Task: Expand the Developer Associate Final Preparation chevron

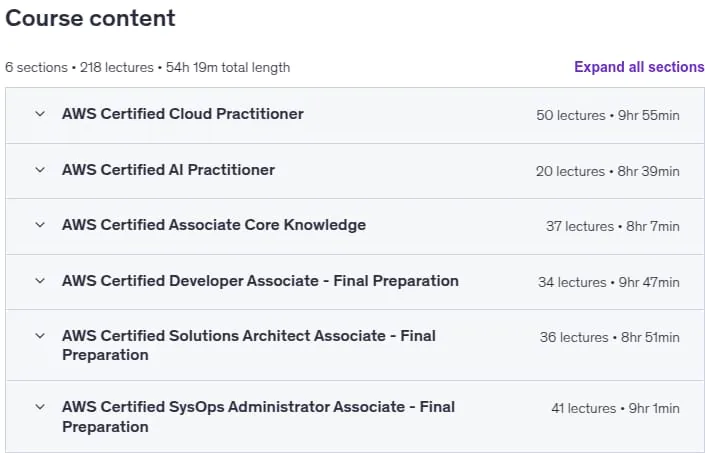Action: [x=40, y=281]
